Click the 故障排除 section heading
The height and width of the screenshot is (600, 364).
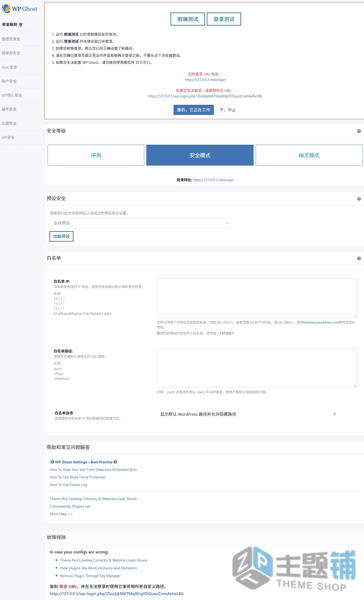click(x=56, y=537)
